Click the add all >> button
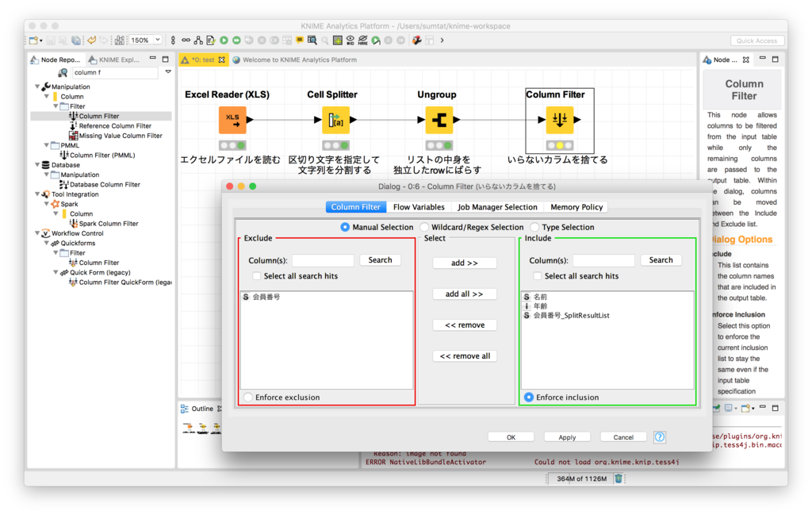Image resolution: width=812 pixels, height=515 pixels. 465,294
